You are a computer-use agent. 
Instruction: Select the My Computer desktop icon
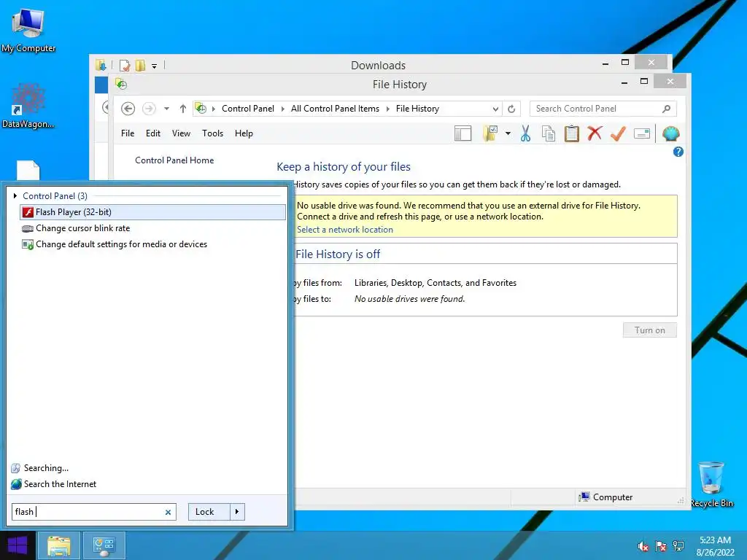[x=28, y=30]
